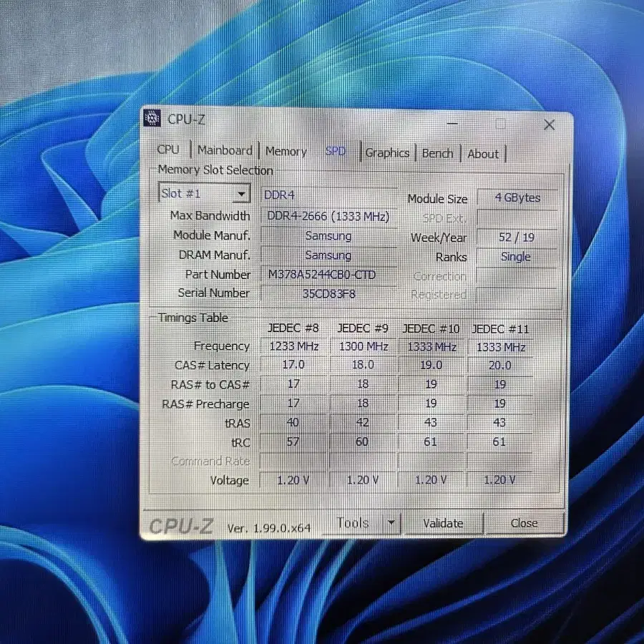Open the About tab
The image size is (644, 644).
coord(483,154)
